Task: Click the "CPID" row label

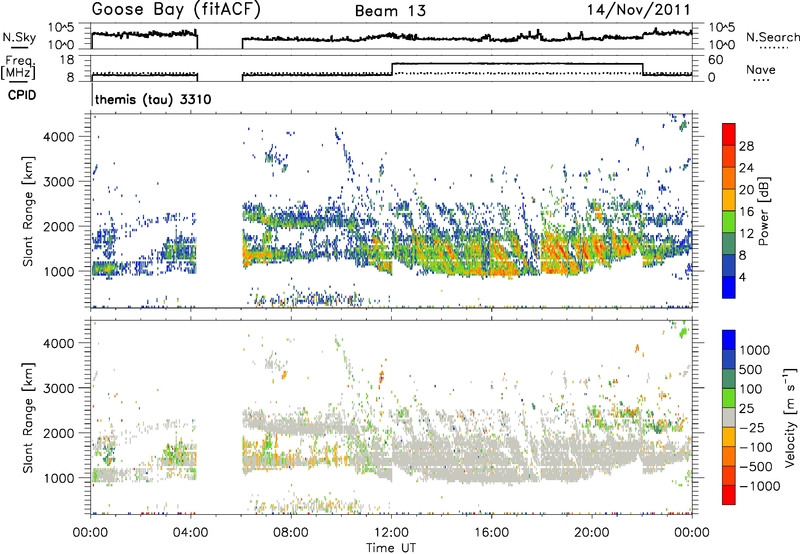Action: pos(22,95)
